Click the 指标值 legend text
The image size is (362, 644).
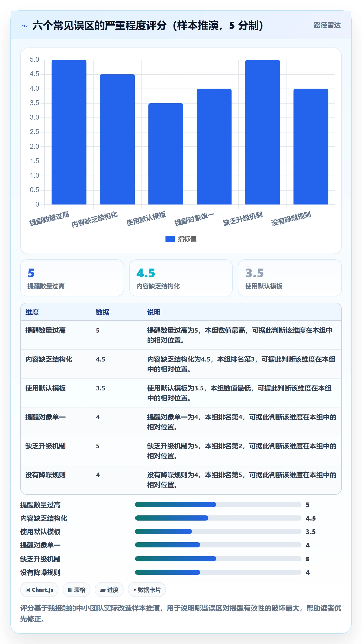187,239
